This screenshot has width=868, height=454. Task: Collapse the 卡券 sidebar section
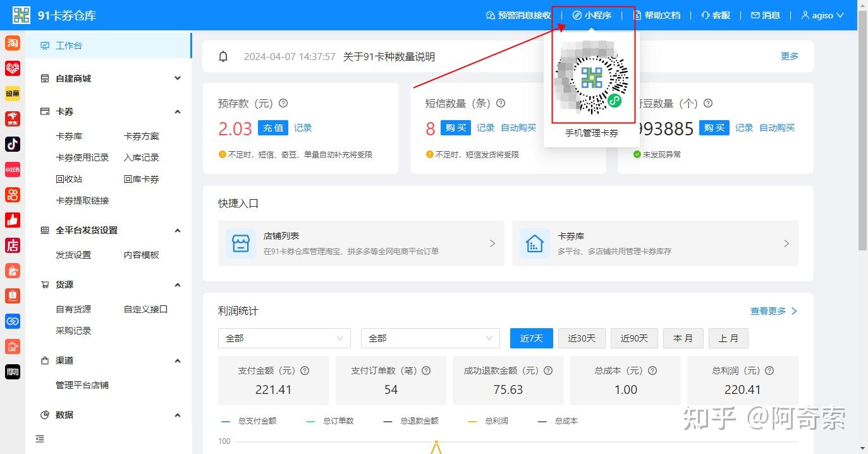[178, 111]
